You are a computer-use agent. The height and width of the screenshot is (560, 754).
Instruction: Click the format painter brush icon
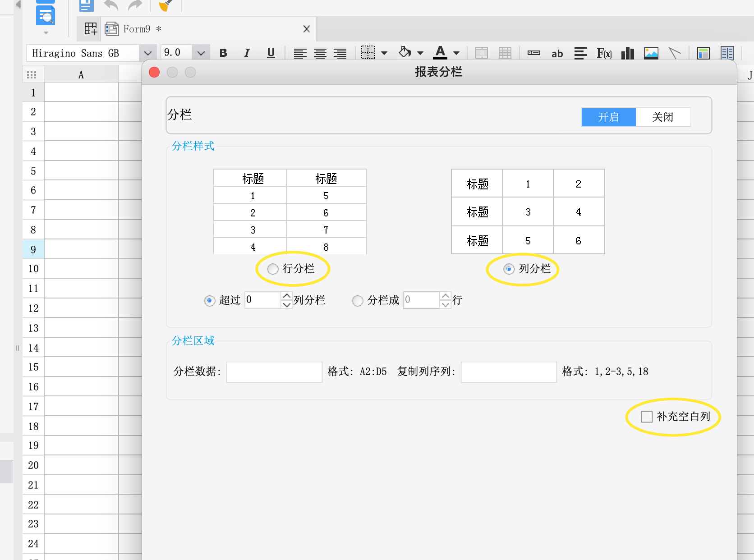(166, 5)
